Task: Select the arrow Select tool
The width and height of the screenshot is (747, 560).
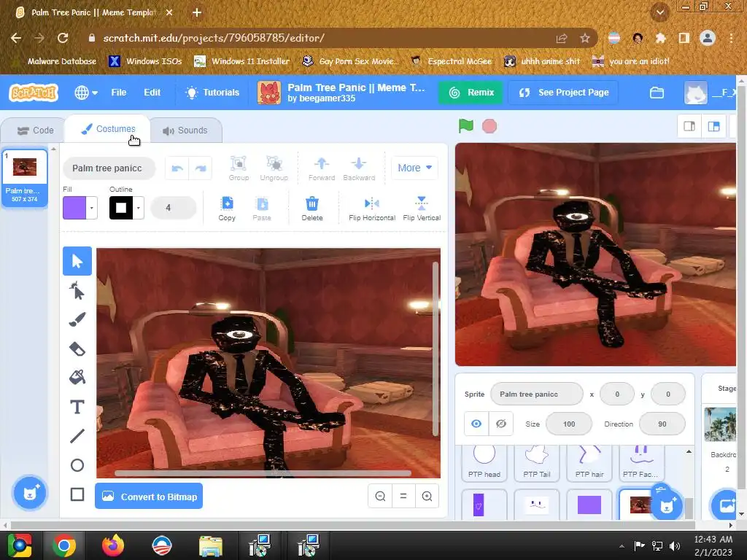Action: coord(77,261)
